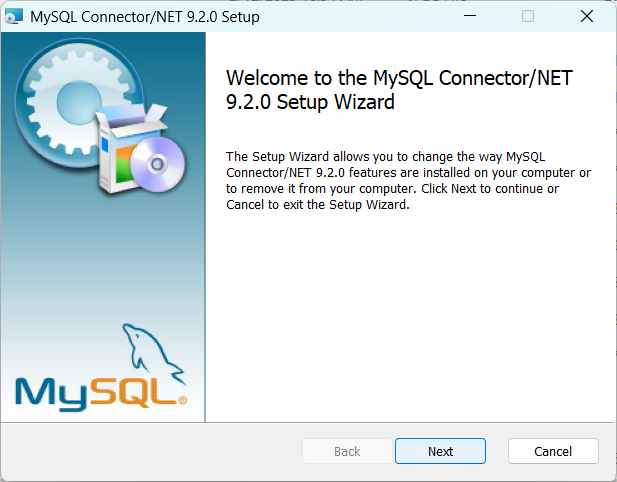Click the "9.2.0 Setup Wizard" heading line

click(311, 102)
